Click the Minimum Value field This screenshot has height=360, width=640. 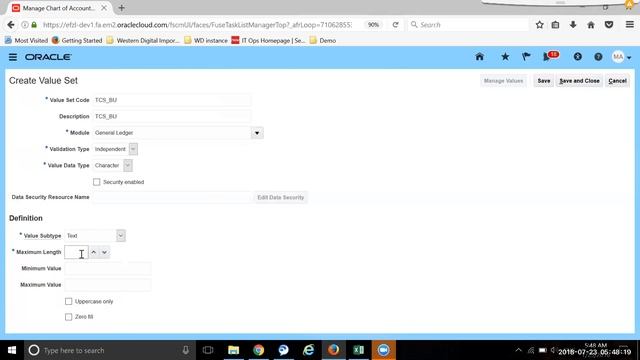[107, 269]
